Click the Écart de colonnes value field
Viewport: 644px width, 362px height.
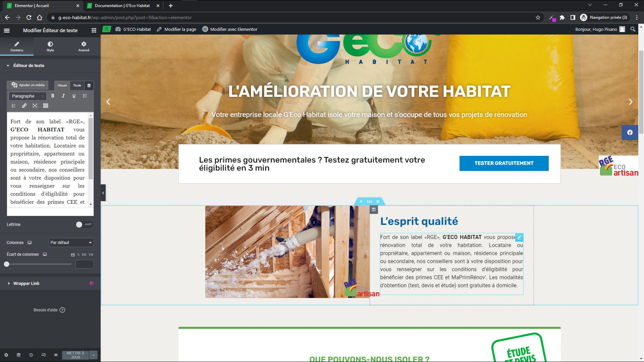tap(85, 264)
